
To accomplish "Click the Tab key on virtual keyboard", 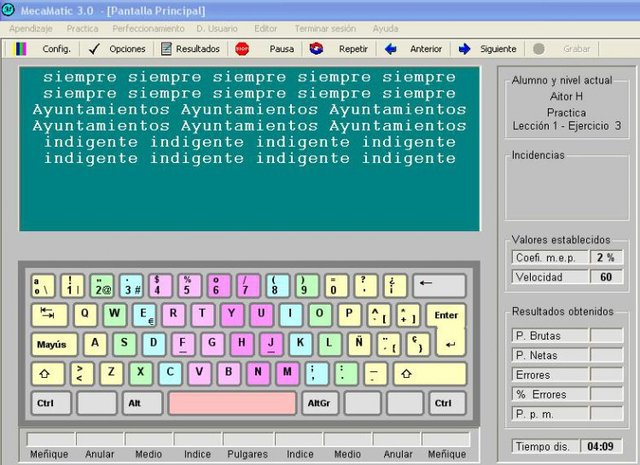I will point(49,315).
